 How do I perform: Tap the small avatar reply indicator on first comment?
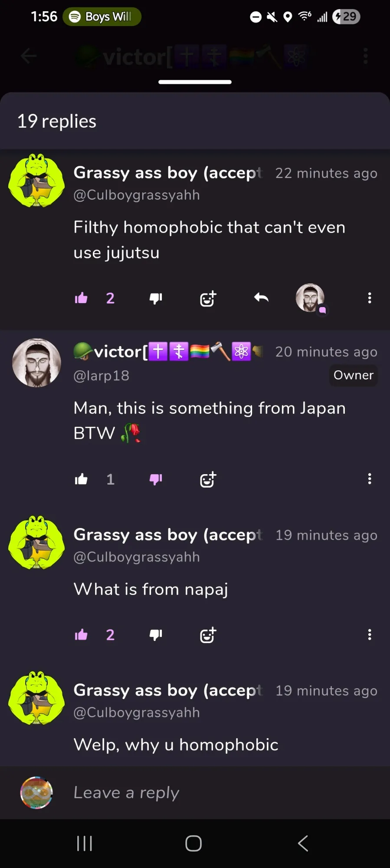311,298
